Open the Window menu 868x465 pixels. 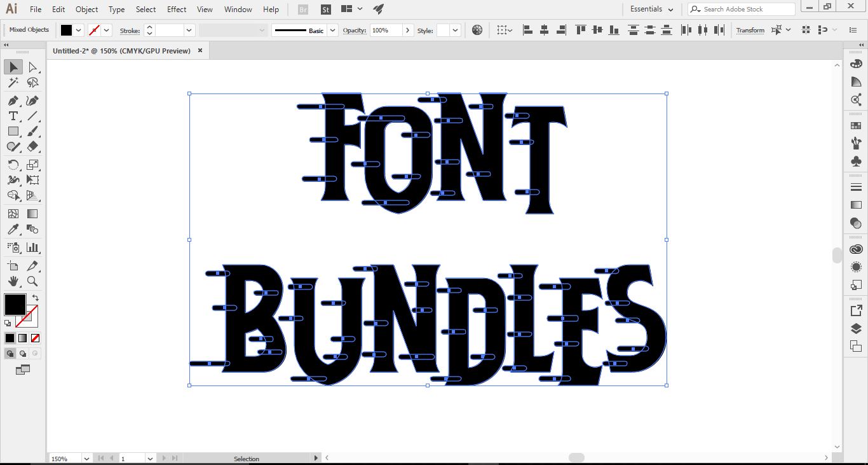238,10
